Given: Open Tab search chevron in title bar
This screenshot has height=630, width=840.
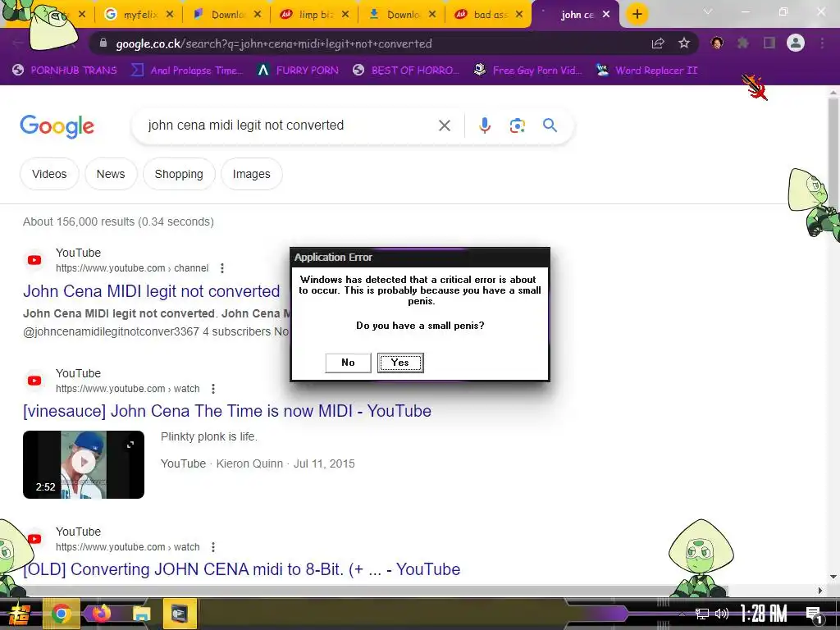Looking at the screenshot, I should (x=708, y=11).
